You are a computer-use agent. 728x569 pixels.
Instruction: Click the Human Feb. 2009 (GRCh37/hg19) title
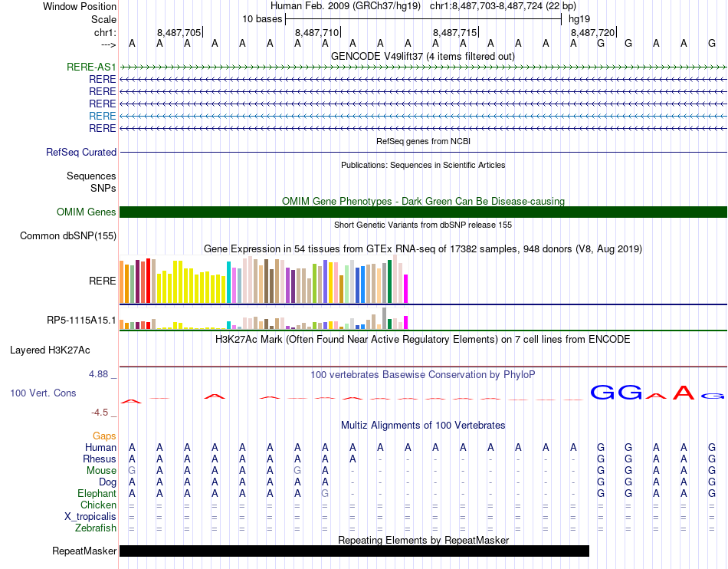(346, 6)
